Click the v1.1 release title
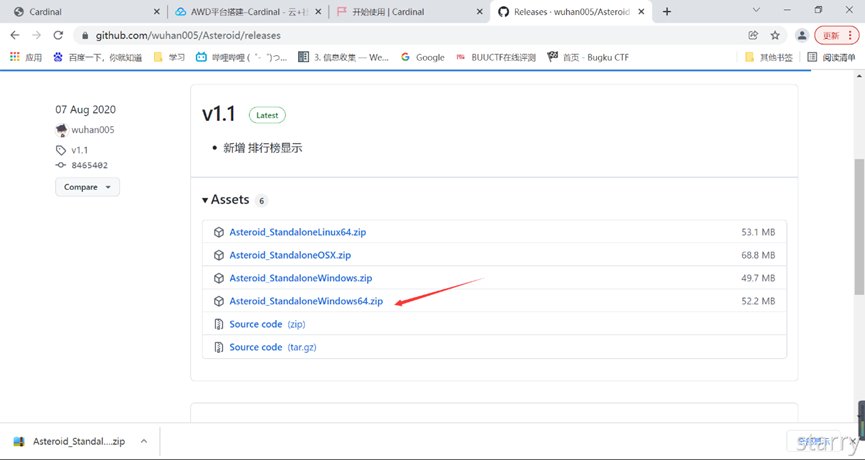Viewport: 865px width, 460px height. [218, 114]
